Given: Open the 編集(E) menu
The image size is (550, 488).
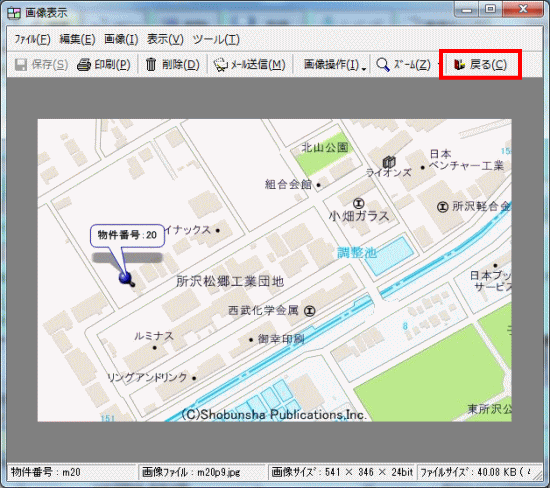Looking at the screenshot, I should 77,39.
